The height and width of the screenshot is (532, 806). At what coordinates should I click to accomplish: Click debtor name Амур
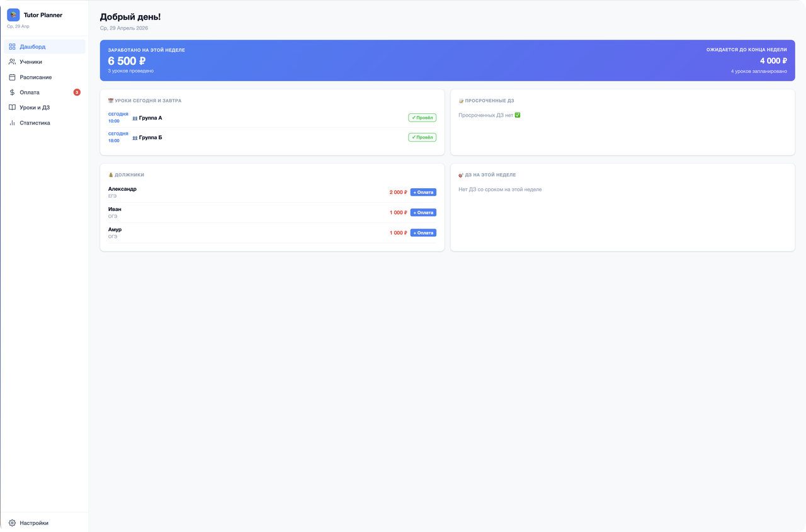[115, 230]
